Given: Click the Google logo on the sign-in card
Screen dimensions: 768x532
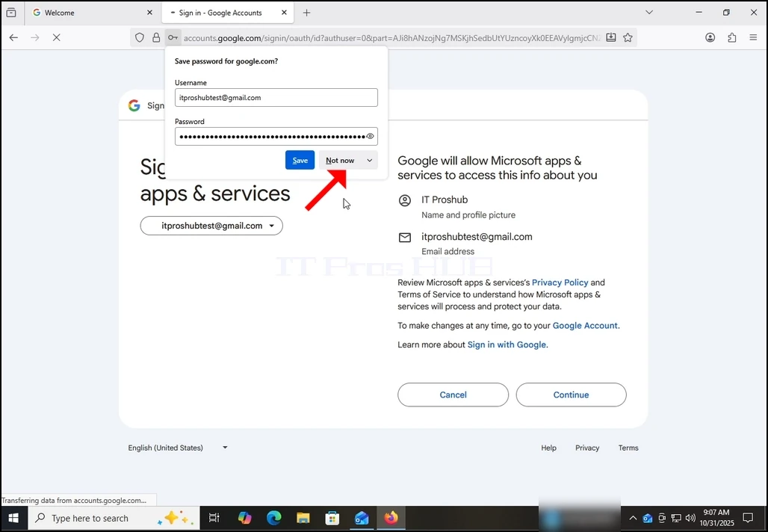Looking at the screenshot, I should click(134, 105).
